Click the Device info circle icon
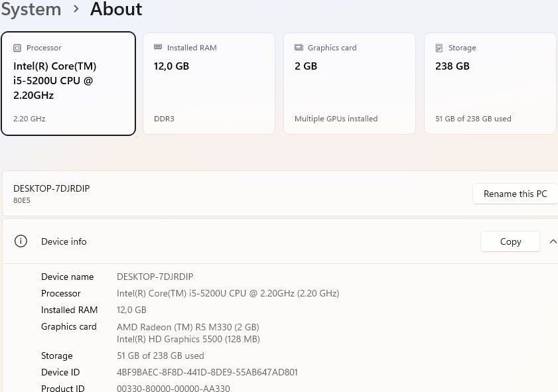Screen dimensions: 558x392 (21, 241)
